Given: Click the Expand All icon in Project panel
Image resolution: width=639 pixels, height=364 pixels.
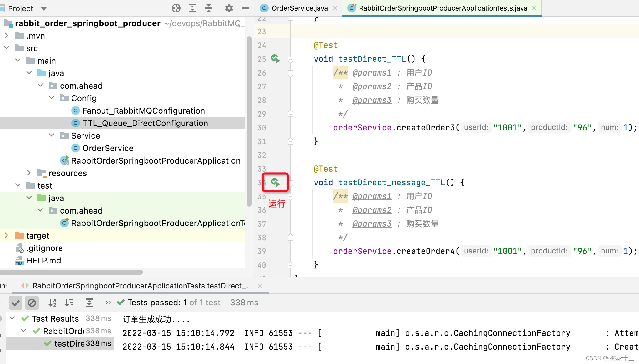Looking at the screenshot, I should point(192,8).
